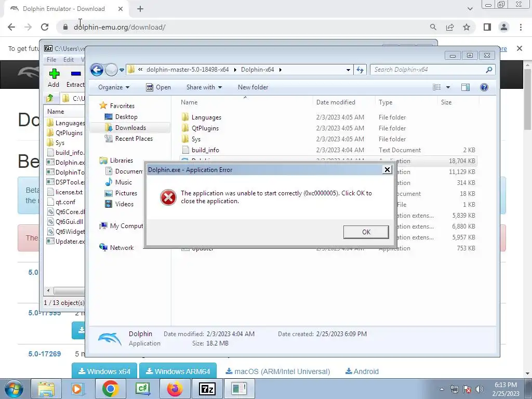The image size is (532, 399).
Task: Open Chrome profile avatar
Action: 504,27
